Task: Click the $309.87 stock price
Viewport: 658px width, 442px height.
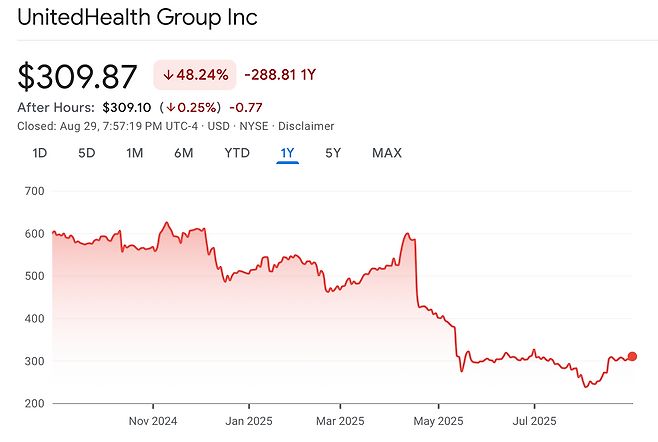Action: coord(77,77)
